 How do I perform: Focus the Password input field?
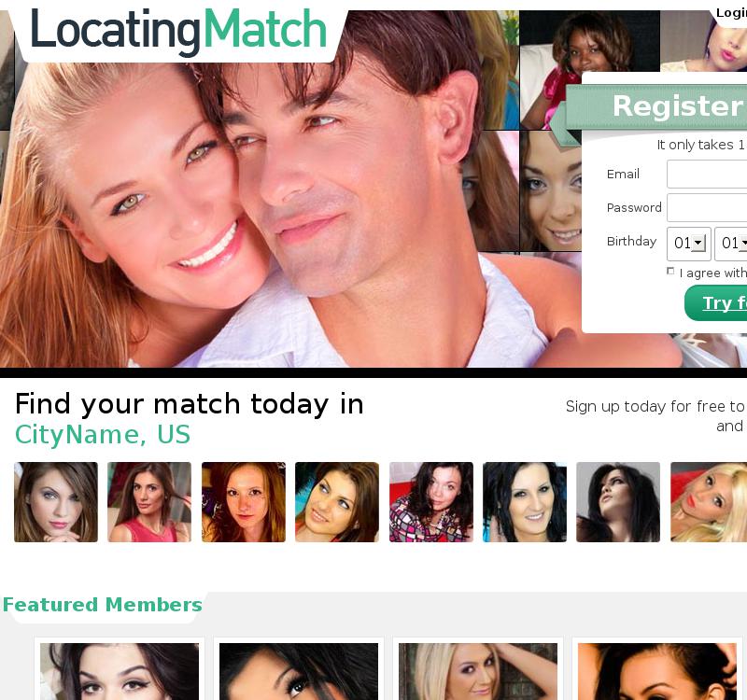tap(707, 207)
